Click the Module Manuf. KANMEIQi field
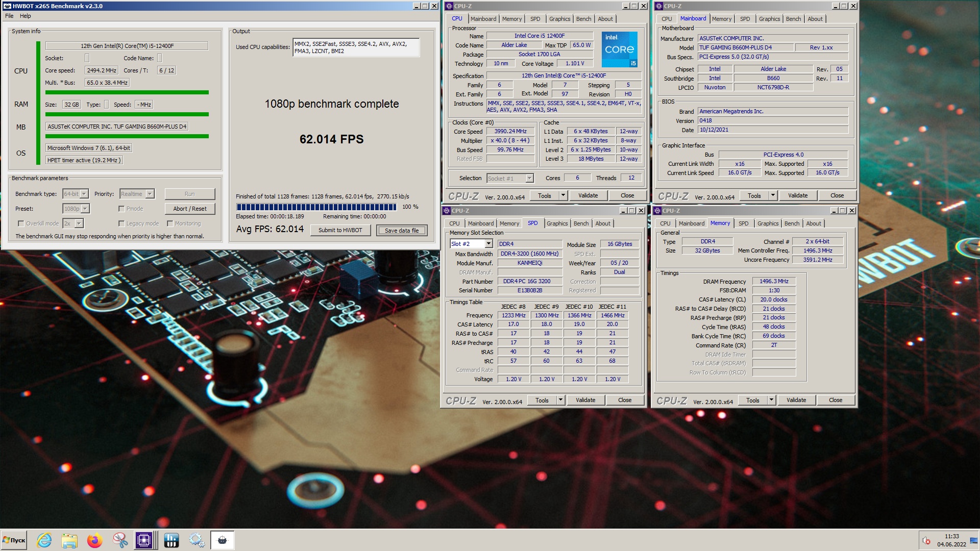 530,263
